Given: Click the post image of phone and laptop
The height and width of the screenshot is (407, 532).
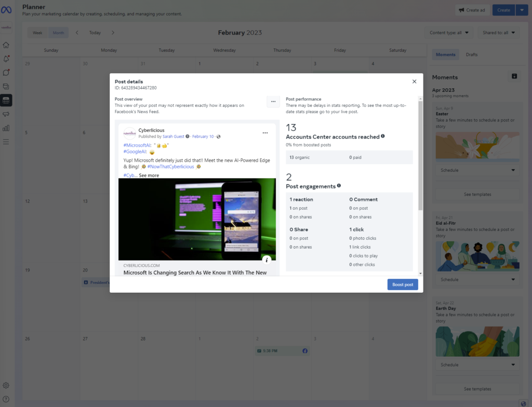Looking at the screenshot, I should (x=197, y=220).
